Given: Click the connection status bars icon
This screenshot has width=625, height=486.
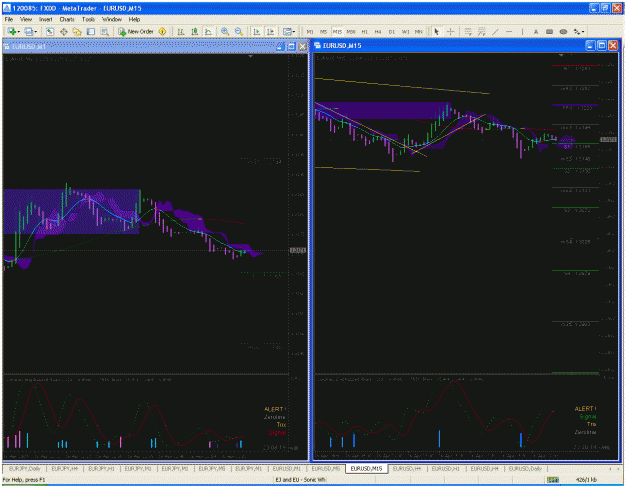Looking at the screenshot, I should coord(553,480).
